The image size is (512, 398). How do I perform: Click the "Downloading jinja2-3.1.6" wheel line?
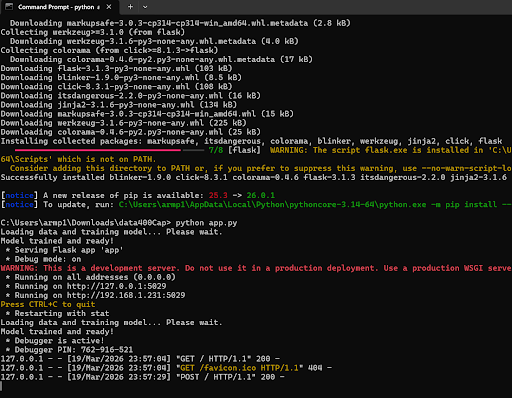[x=119, y=105]
